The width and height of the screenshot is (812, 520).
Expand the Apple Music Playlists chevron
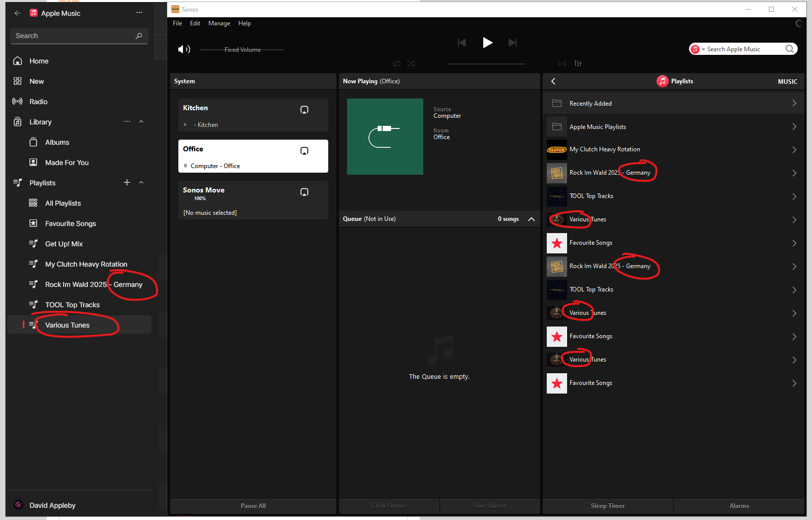pos(794,126)
